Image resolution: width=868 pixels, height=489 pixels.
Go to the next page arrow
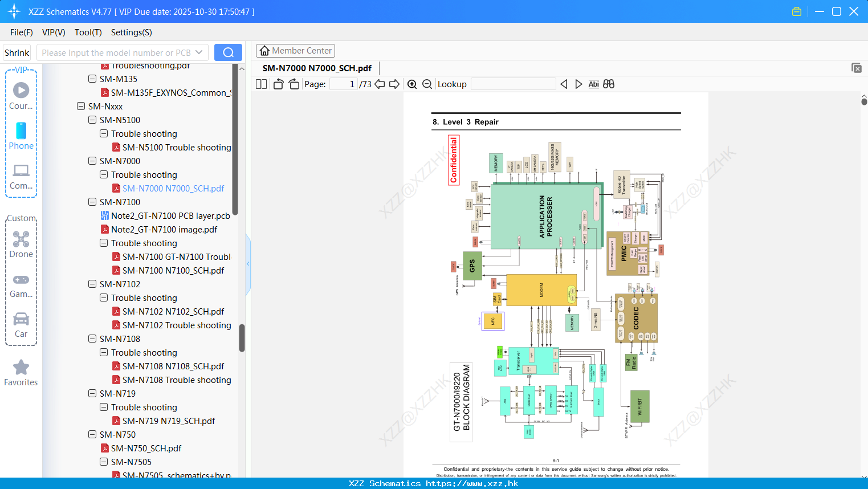[394, 84]
